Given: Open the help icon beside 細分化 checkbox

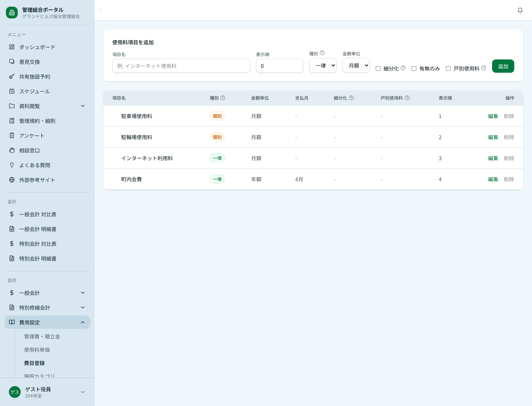Looking at the screenshot, I should tap(403, 68).
